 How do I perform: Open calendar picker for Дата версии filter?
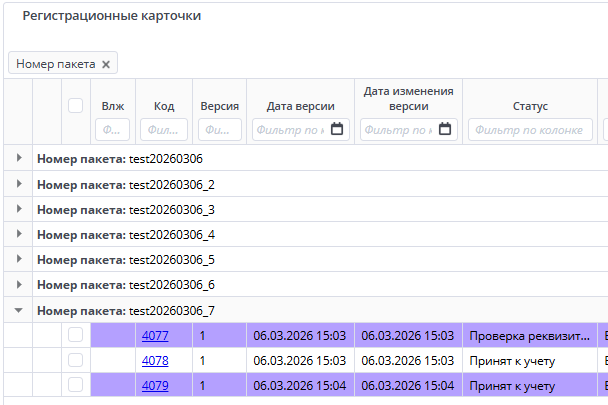[337, 129]
